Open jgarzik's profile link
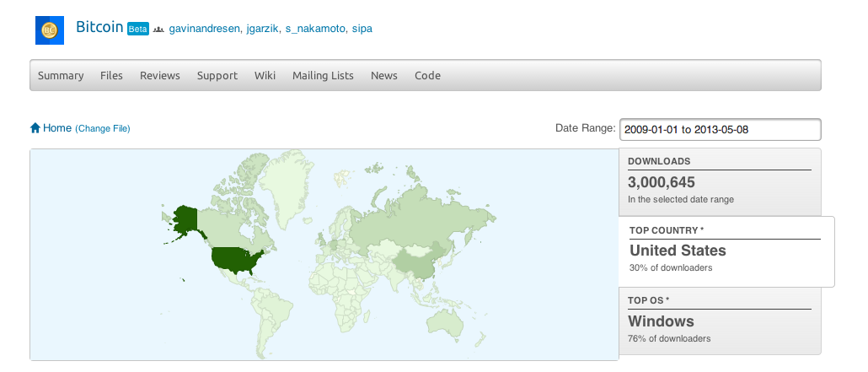The image size is (868, 372). [264, 29]
